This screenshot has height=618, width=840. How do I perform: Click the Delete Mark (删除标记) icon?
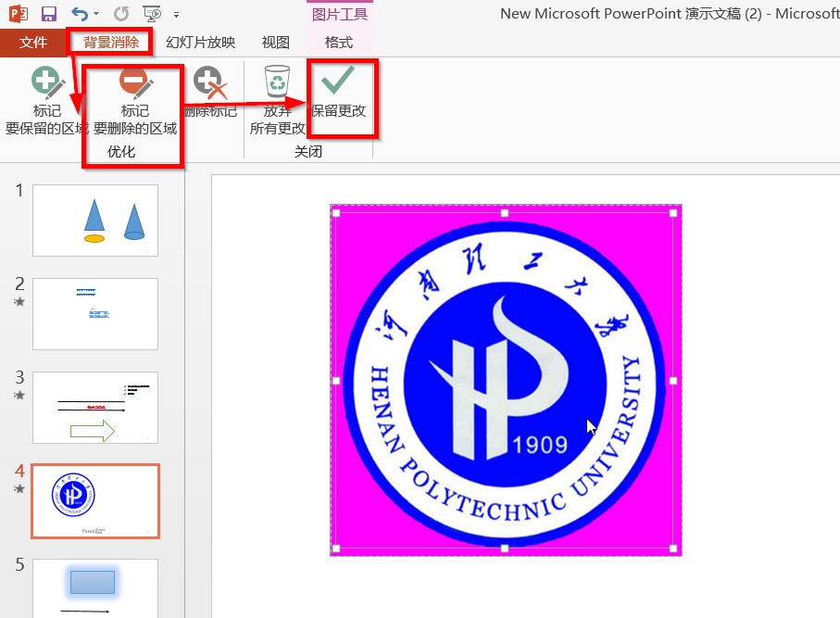pyautogui.click(x=210, y=93)
